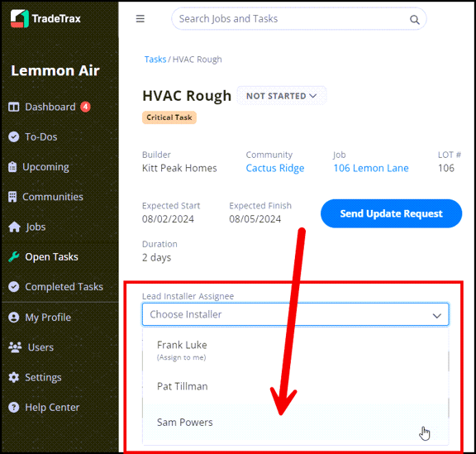476x454 pixels.
Task: Click the Upcoming clipboard icon
Action: (x=12, y=167)
